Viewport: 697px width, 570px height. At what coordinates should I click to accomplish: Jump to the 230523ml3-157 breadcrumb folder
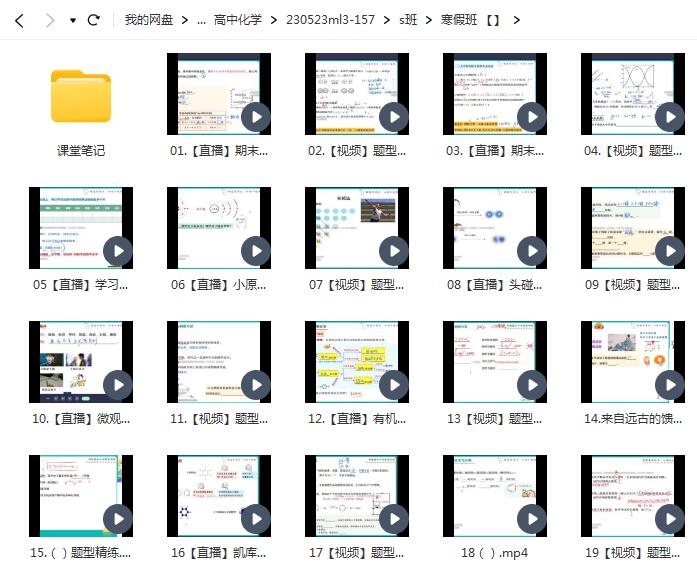pos(329,20)
